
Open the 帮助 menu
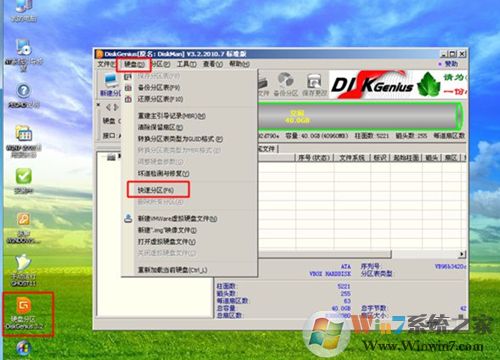(x=239, y=64)
